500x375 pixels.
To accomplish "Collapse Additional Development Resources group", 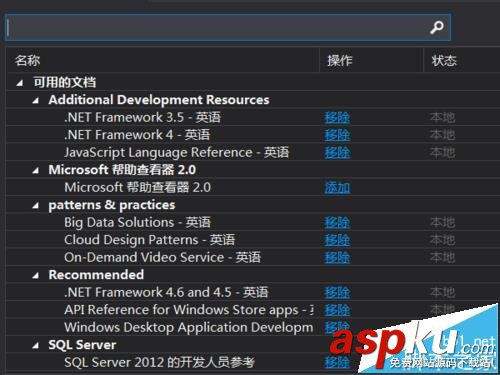I will click(36, 100).
